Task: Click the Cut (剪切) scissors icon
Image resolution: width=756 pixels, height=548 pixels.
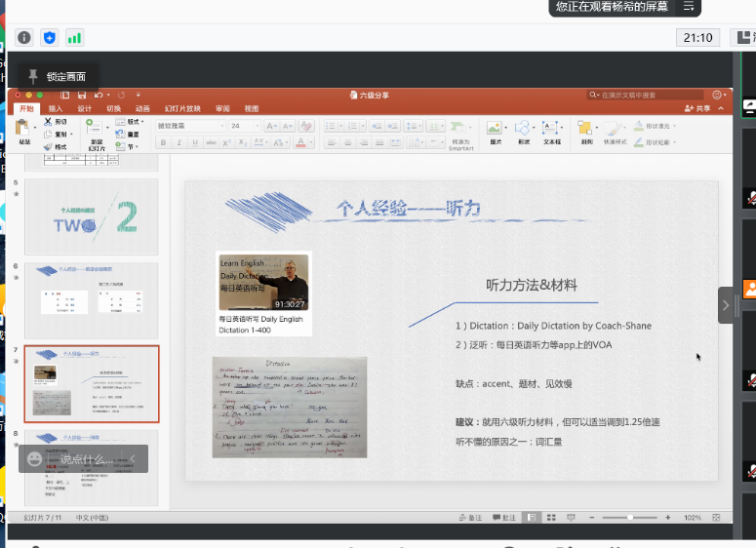Action: pos(48,122)
